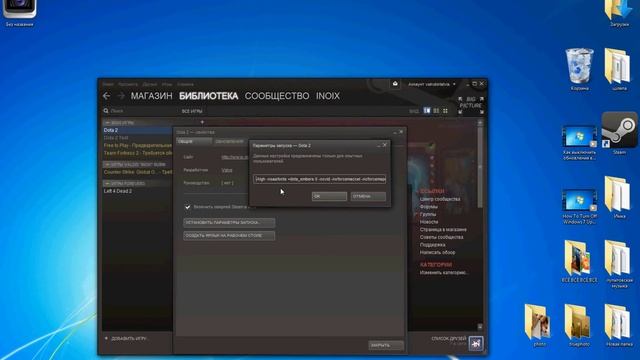Select the Загрузки folder on desktop

(619, 13)
